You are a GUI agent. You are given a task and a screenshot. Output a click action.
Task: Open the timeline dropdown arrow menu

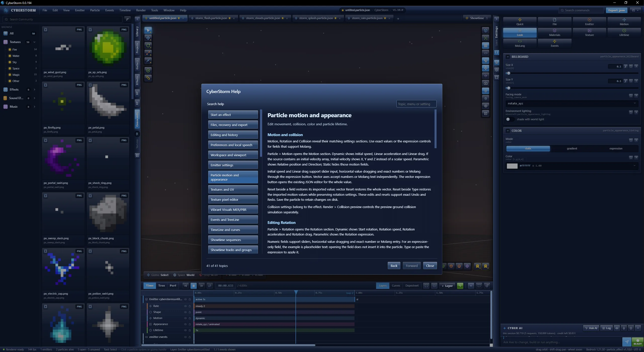[x=471, y=286]
